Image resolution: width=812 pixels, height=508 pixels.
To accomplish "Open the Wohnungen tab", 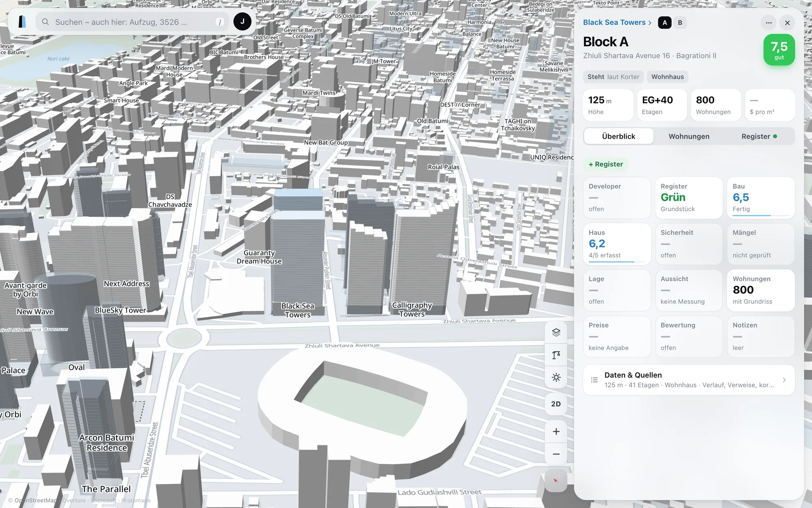I will (x=689, y=136).
